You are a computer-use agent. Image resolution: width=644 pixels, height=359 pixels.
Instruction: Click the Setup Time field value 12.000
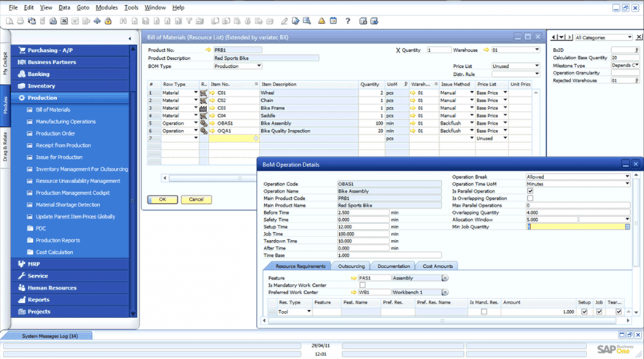[362, 227]
